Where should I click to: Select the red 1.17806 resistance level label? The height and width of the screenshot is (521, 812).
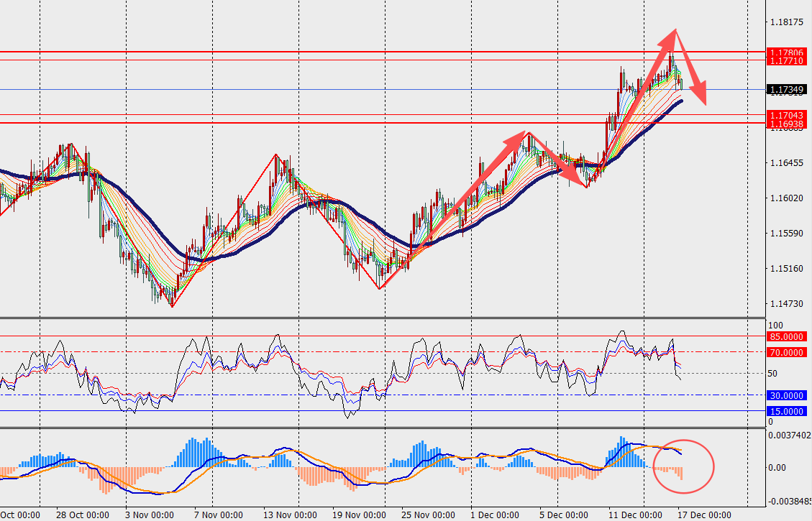click(x=786, y=52)
